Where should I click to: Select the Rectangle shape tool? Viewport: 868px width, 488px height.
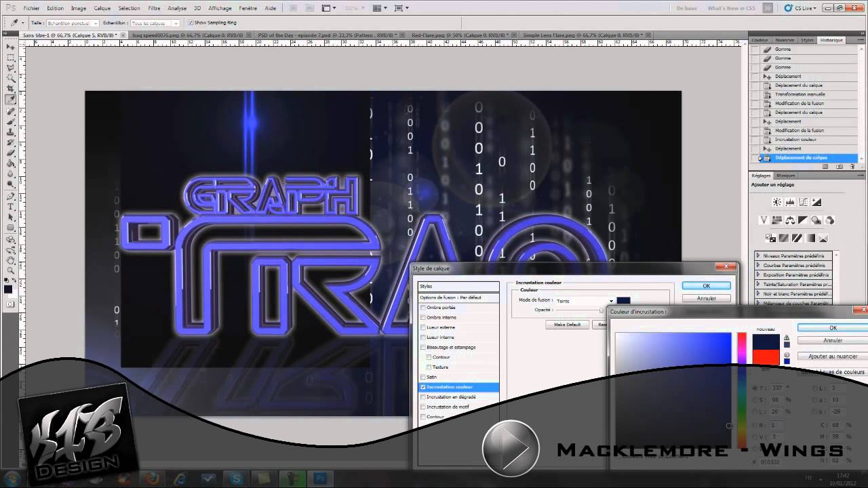coord(11,228)
